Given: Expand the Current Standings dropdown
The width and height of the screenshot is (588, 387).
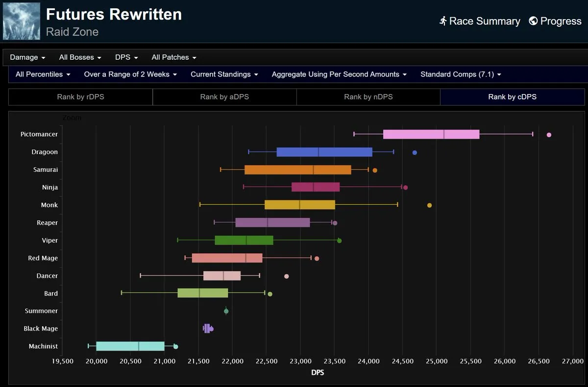Looking at the screenshot, I should (224, 74).
